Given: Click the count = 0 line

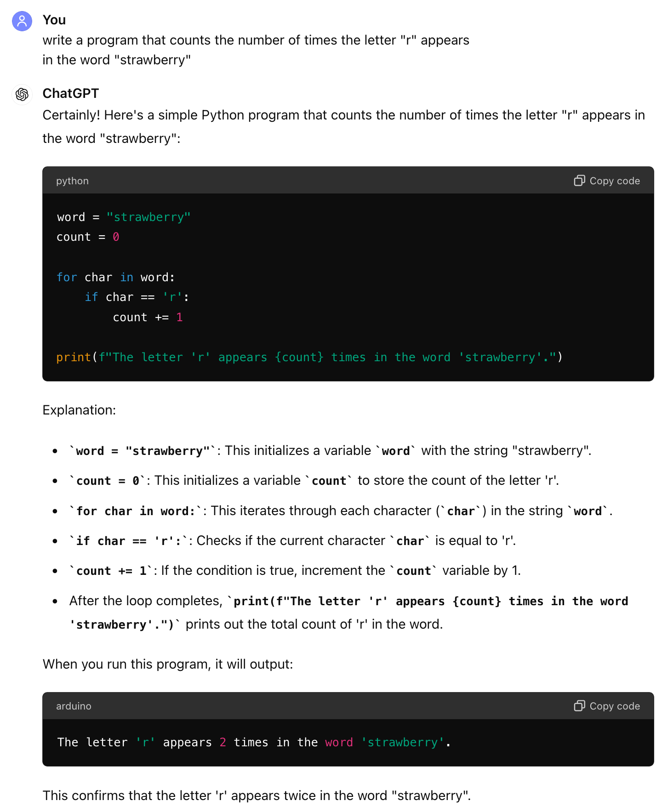Looking at the screenshot, I should click(88, 237).
